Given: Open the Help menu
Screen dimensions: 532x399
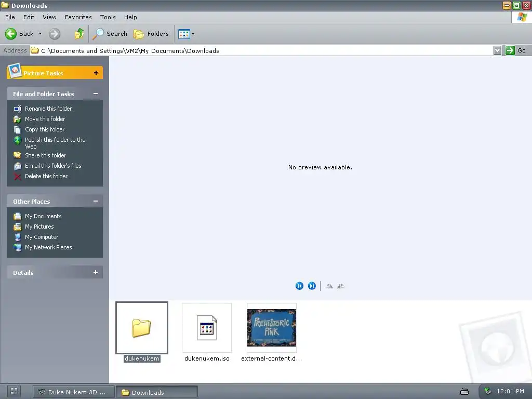Looking at the screenshot, I should point(130,17).
